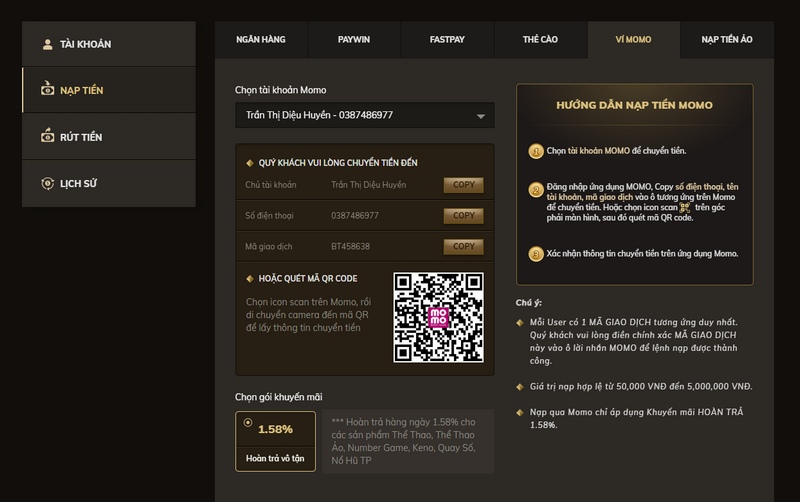The image size is (800, 502).
Task: Click the Lịch Sử history icon
Action: (x=47, y=184)
